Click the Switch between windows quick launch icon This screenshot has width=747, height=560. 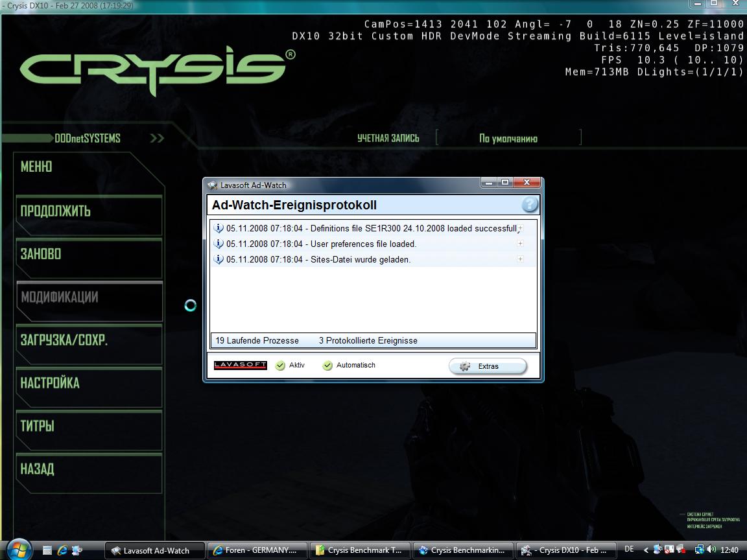coord(77,550)
